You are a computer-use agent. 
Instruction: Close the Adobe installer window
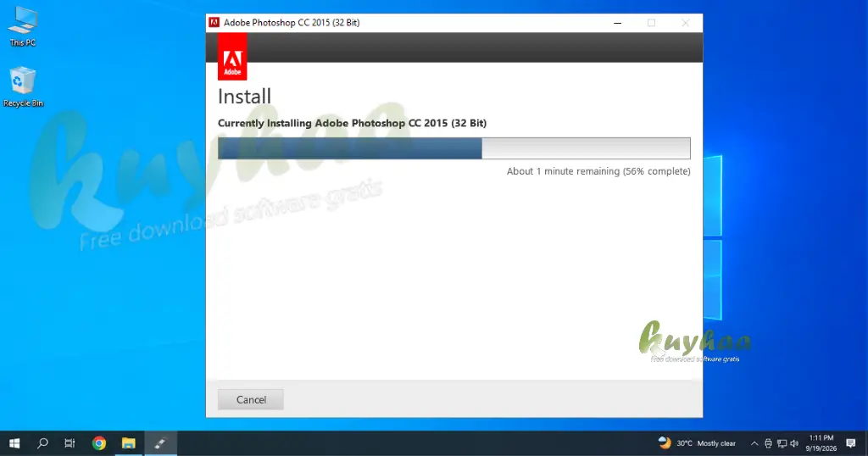point(685,23)
